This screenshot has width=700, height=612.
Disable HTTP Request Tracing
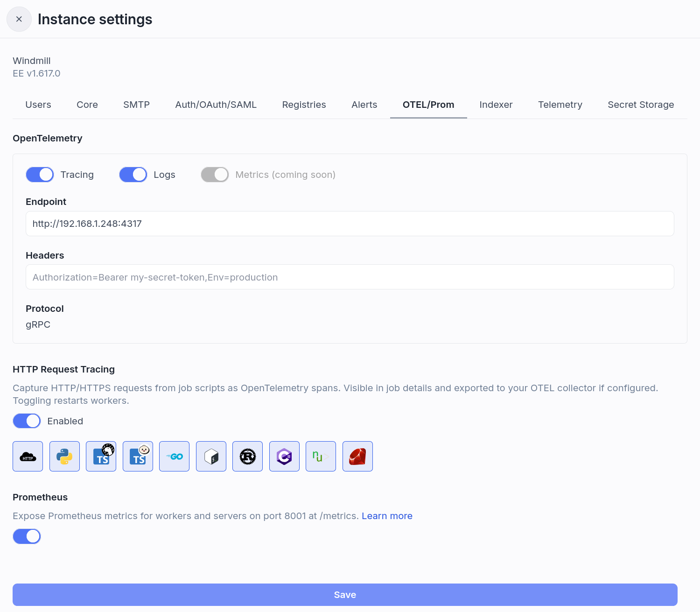27,421
